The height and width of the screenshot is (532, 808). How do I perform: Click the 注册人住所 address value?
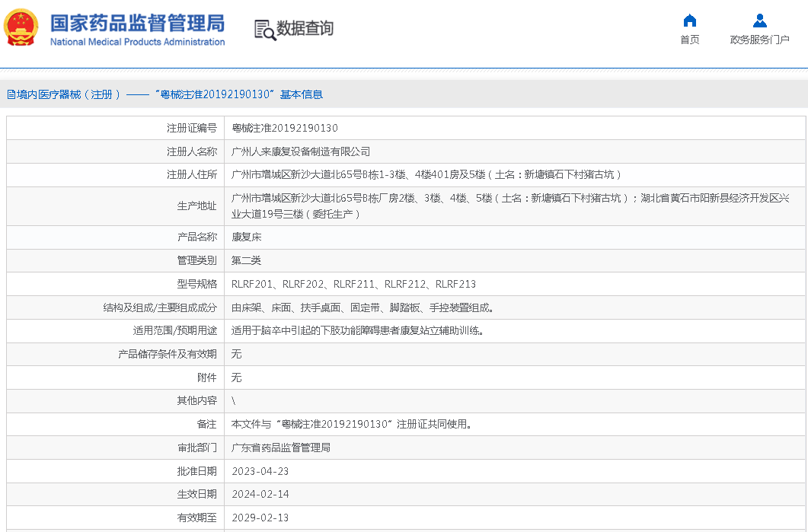pos(426,174)
